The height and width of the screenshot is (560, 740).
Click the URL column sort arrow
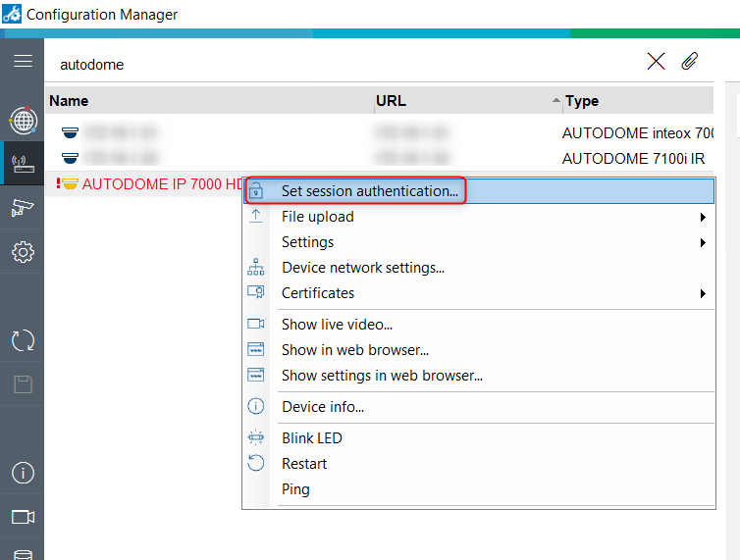pos(555,100)
